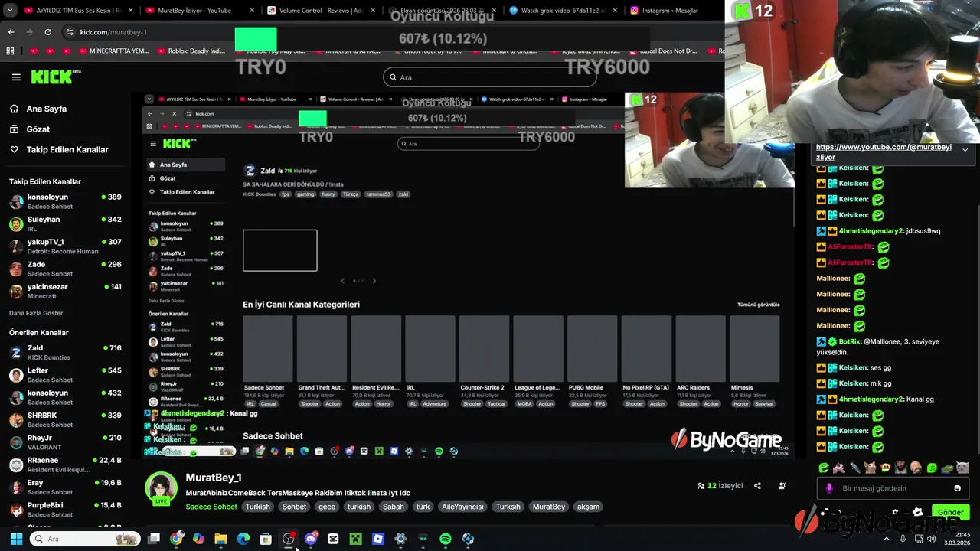Insert first green Kick emote from quick bar

pyautogui.click(x=824, y=468)
